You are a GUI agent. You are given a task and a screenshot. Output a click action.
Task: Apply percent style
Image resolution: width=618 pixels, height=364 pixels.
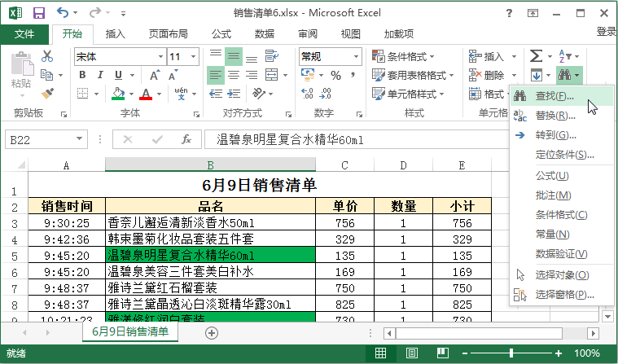pyautogui.click(x=335, y=75)
